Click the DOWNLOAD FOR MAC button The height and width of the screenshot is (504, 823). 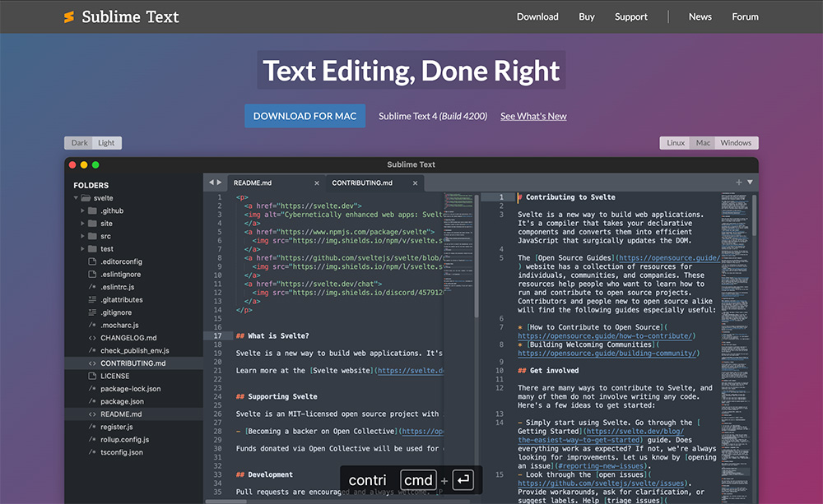[305, 116]
